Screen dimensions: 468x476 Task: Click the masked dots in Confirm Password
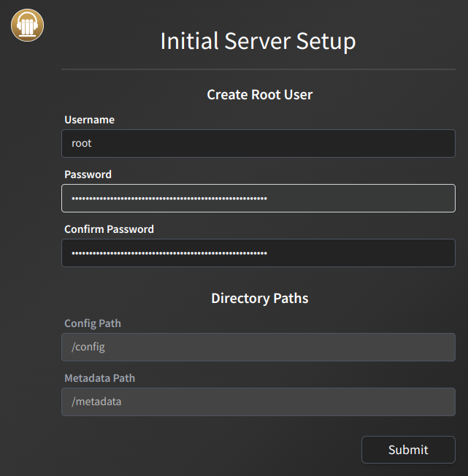click(x=169, y=253)
